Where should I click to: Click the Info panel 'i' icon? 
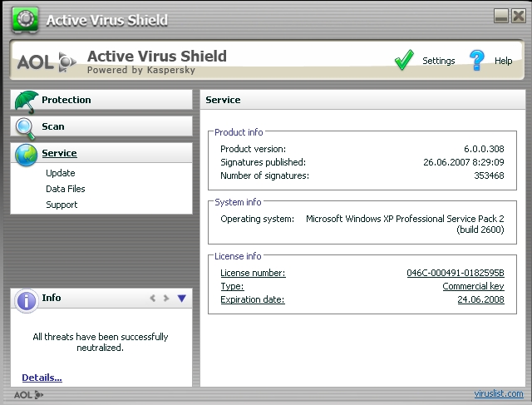click(26, 299)
